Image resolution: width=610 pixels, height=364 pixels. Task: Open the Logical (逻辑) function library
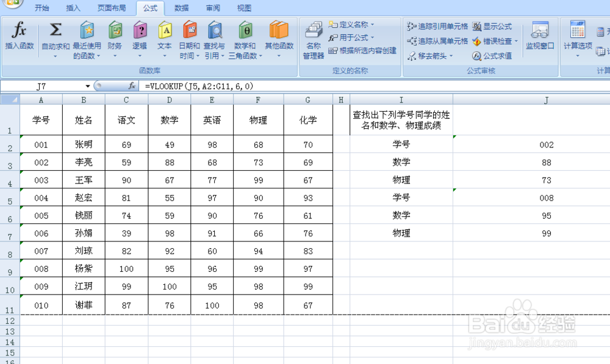tap(140, 40)
